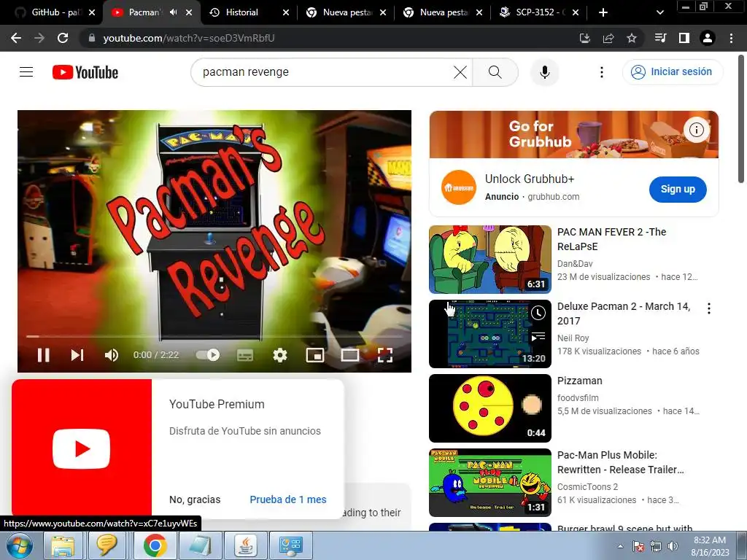Go to YouTube home via logo
The height and width of the screenshot is (560, 747).
coord(85,72)
